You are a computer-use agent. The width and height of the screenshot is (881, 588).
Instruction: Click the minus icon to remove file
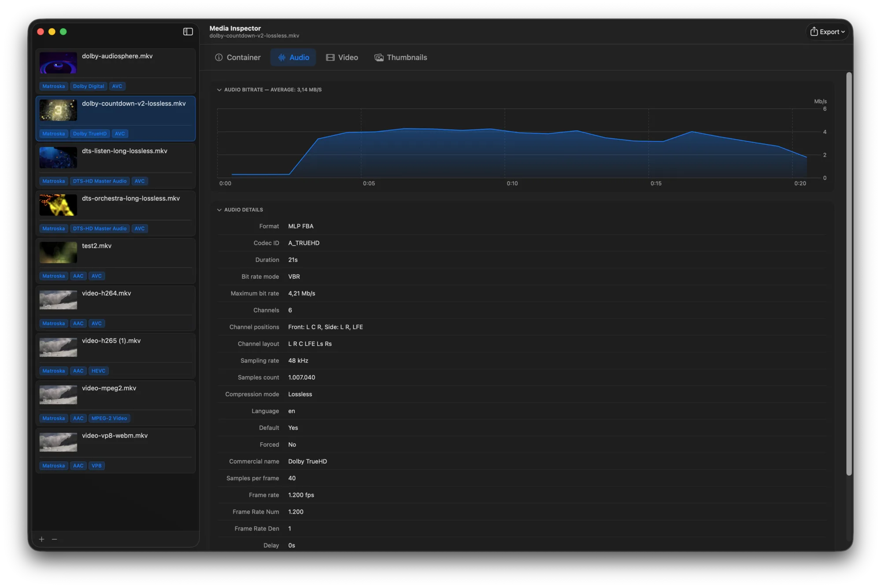55,539
